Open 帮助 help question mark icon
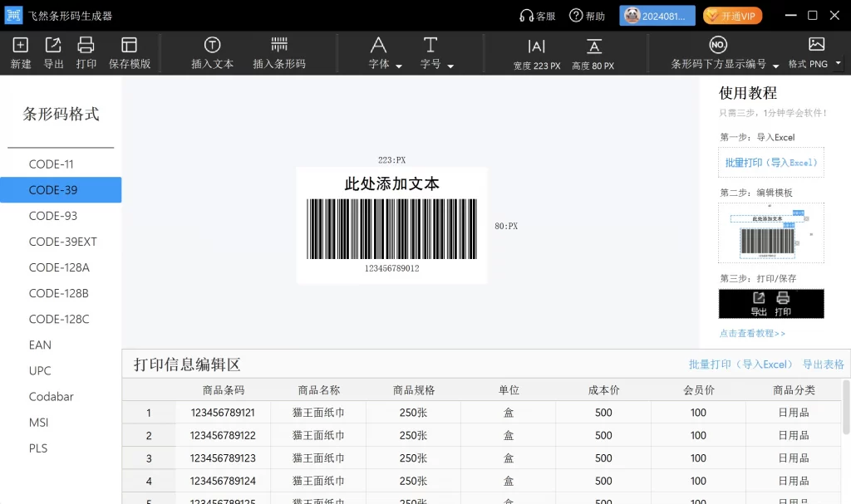Screen dimensions: 851x504 point(576,16)
